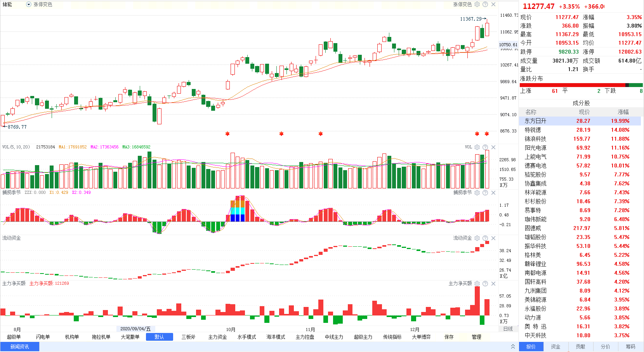Switch to the 贡献 tab
Screen dimensions: 644x352
581,347
